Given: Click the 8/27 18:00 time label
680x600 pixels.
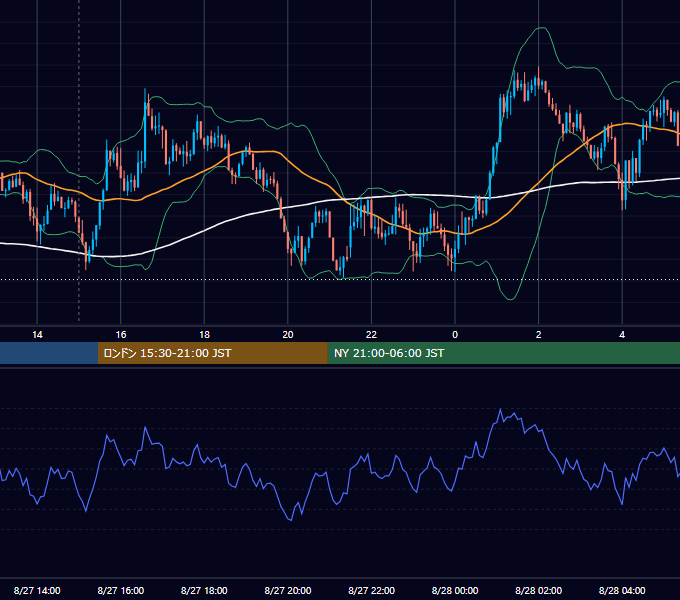Looking at the screenshot, I should click(204, 590).
